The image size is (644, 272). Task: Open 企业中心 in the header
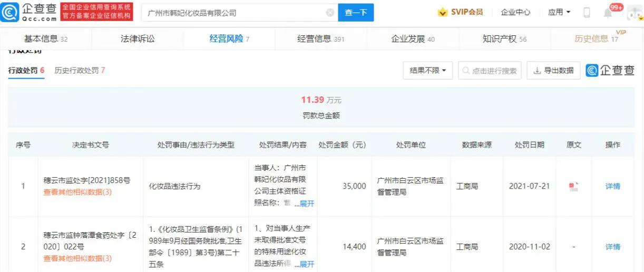515,12
